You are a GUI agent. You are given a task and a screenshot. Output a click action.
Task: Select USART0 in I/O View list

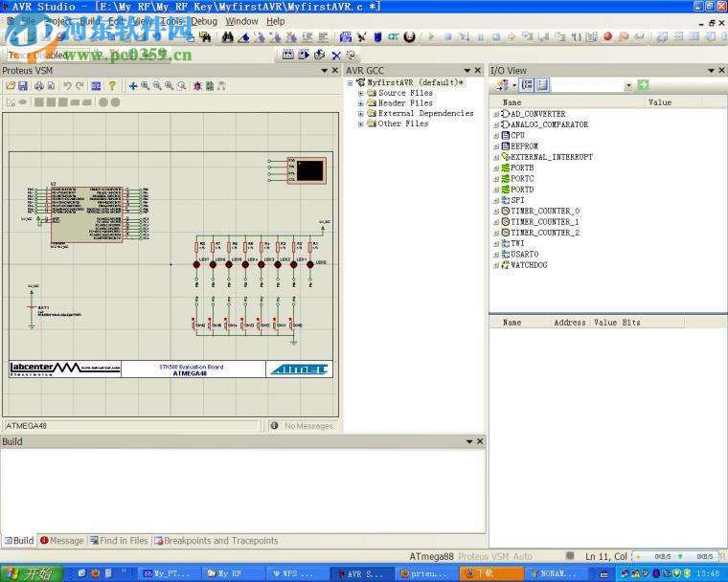(x=525, y=255)
